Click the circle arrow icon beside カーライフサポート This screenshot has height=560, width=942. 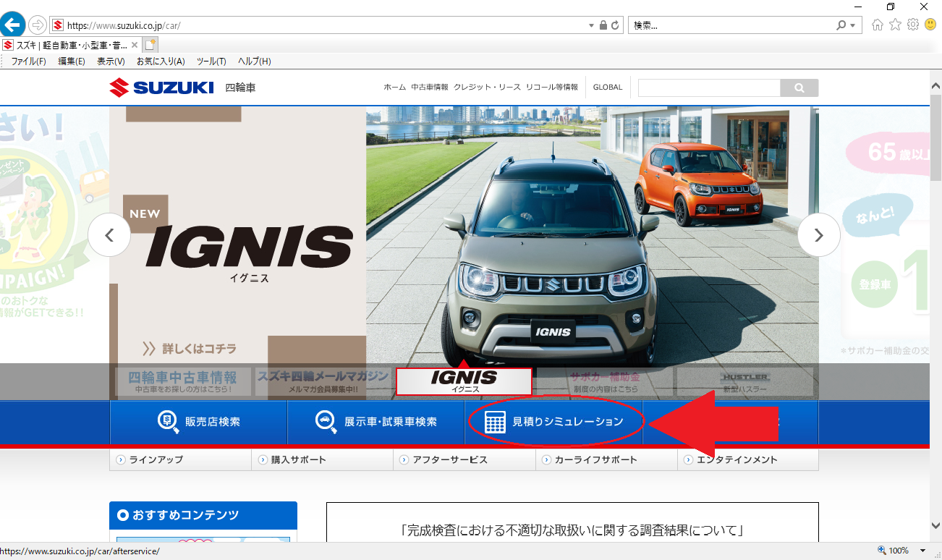[x=547, y=459]
